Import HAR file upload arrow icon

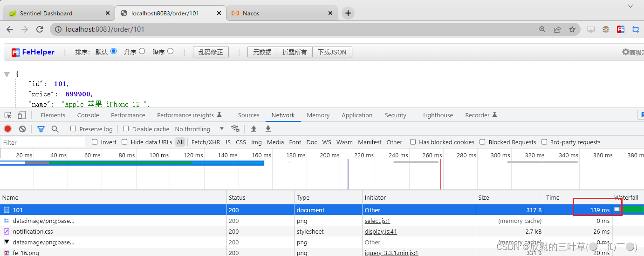[253, 129]
